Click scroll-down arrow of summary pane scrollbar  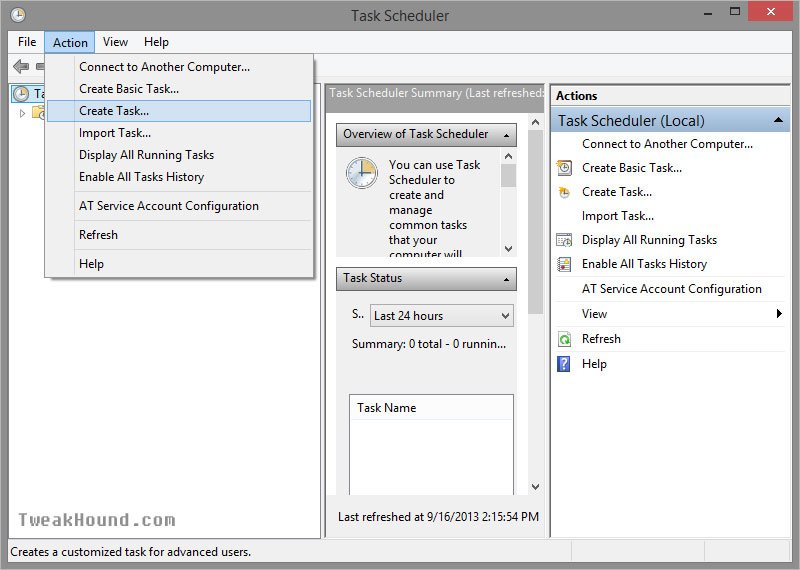[x=535, y=487]
